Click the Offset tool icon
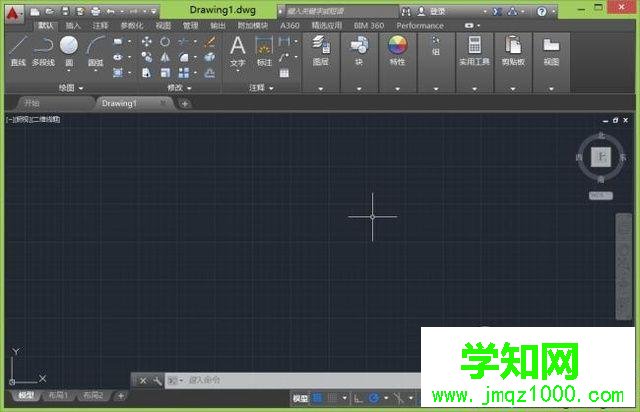640x412 pixels. point(209,73)
